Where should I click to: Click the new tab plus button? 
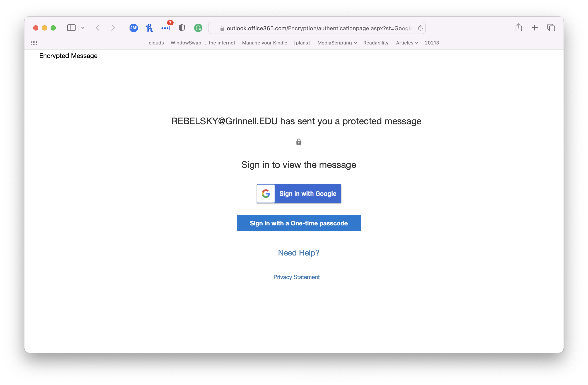[534, 28]
